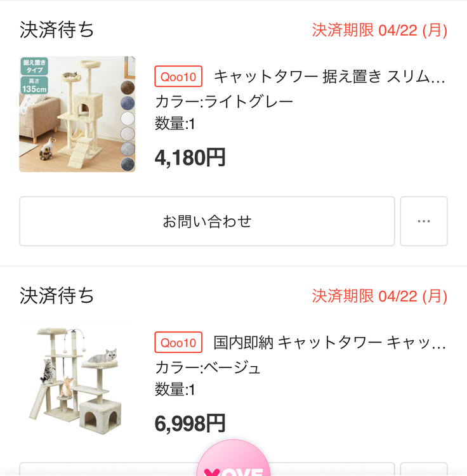This screenshot has height=476, width=467.
Task: Tap the 決済期限 04/22 date on the second order
Action: (379, 296)
